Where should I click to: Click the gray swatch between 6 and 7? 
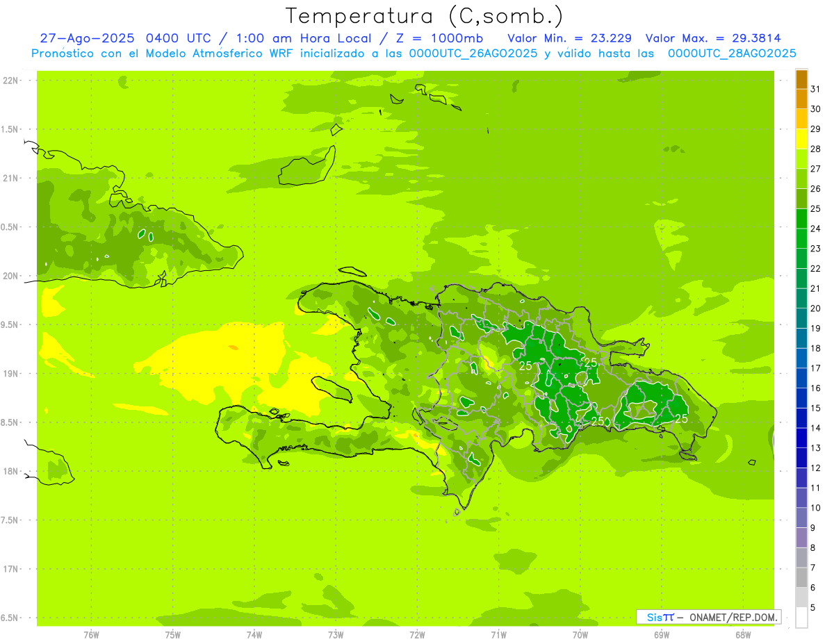[801, 578]
